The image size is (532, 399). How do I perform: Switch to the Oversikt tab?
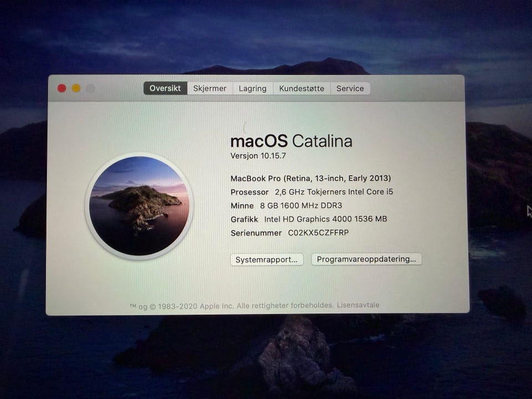point(165,88)
